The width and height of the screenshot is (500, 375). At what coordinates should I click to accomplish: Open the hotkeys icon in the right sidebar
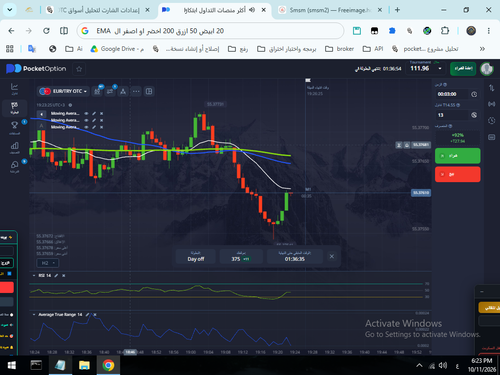[492, 137]
